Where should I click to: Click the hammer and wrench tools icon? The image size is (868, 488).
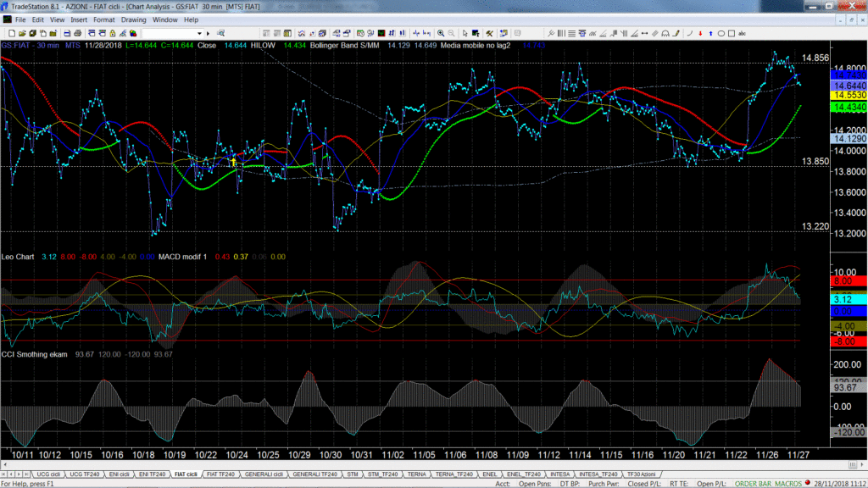489,33
